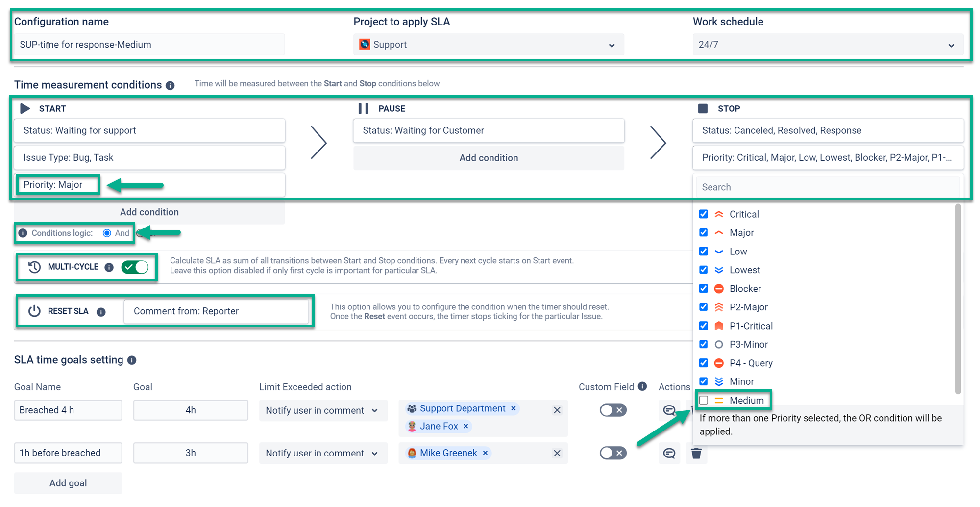Click Add condition under PAUSE section
Viewport: 980px width, 507px height.
(x=488, y=158)
